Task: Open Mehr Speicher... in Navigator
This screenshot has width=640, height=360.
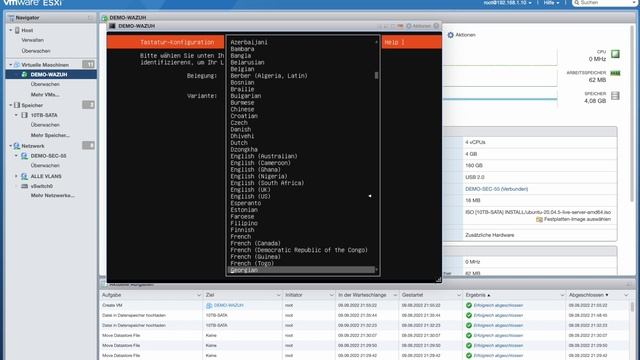Action: pos(50,135)
